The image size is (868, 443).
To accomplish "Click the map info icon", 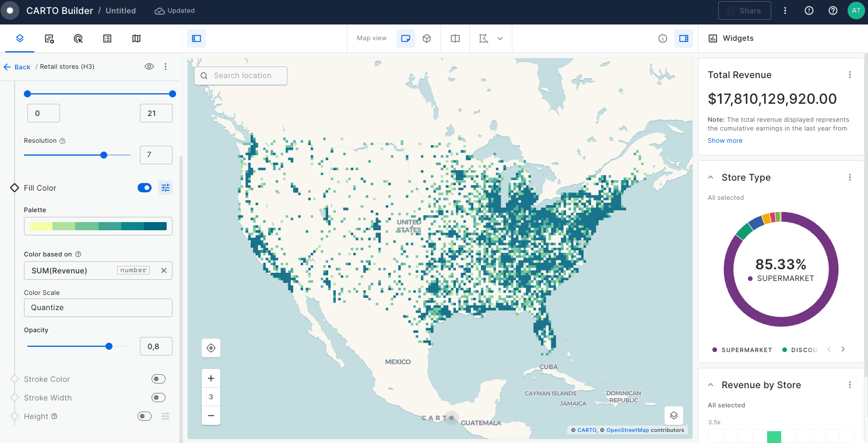I will 663,38.
